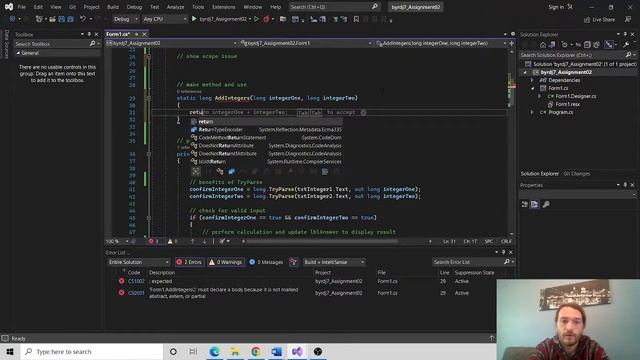Click error code CS0501 link
Image resolution: width=640 pixels, height=360 pixels.
pos(136,293)
